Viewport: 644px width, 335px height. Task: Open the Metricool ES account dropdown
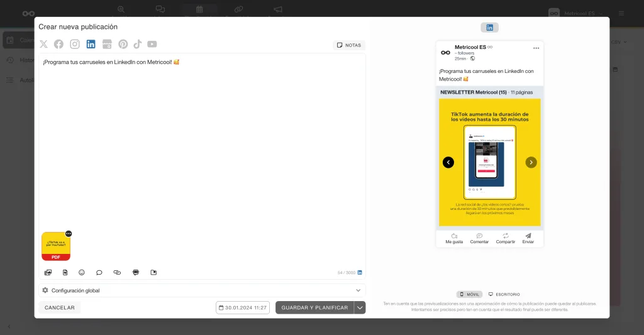click(x=576, y=14)
